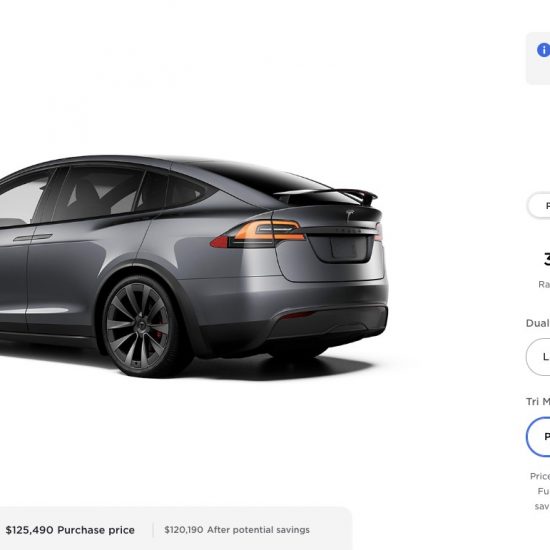
Task: Click the license plate area
Action: [347, 248]
